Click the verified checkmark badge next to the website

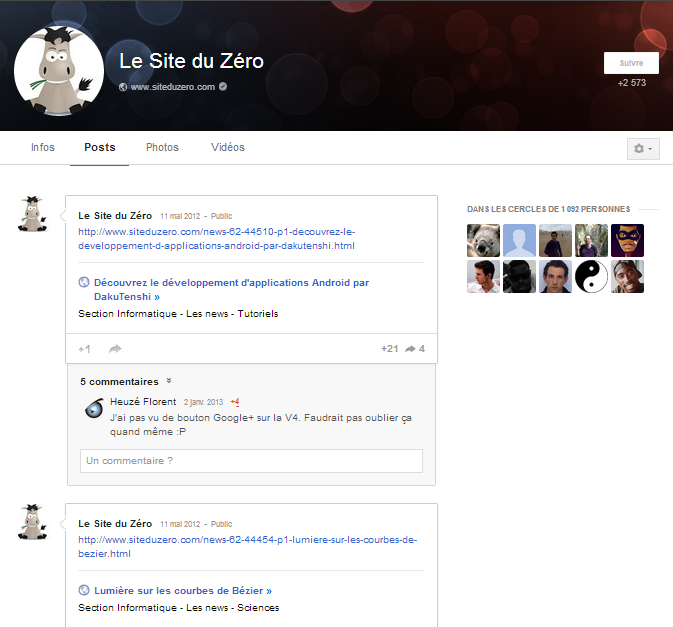223,86
